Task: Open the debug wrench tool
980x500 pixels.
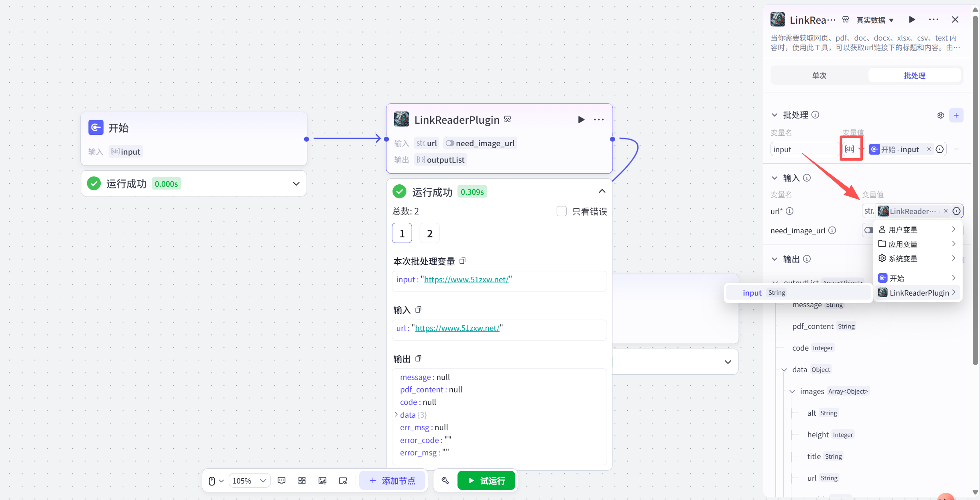Action: pyautogui.click(x=445, y=481)
